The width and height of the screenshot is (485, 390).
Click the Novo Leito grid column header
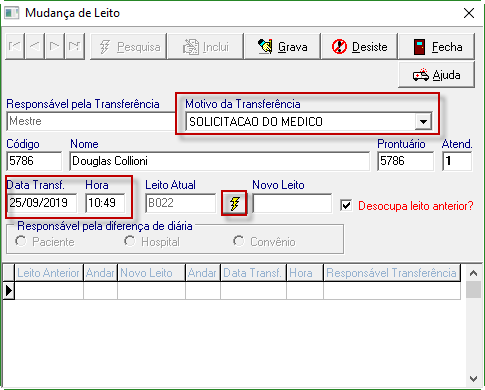point(151,273)
